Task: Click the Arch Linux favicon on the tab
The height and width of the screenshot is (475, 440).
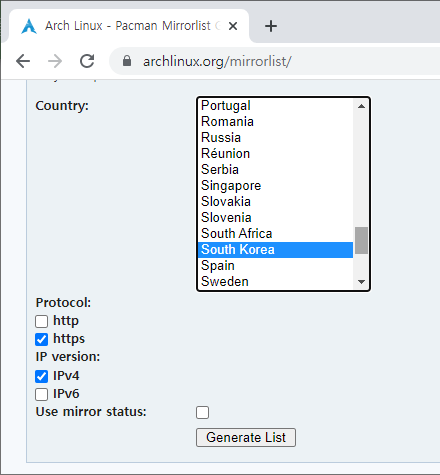Action: pos(29,26)
